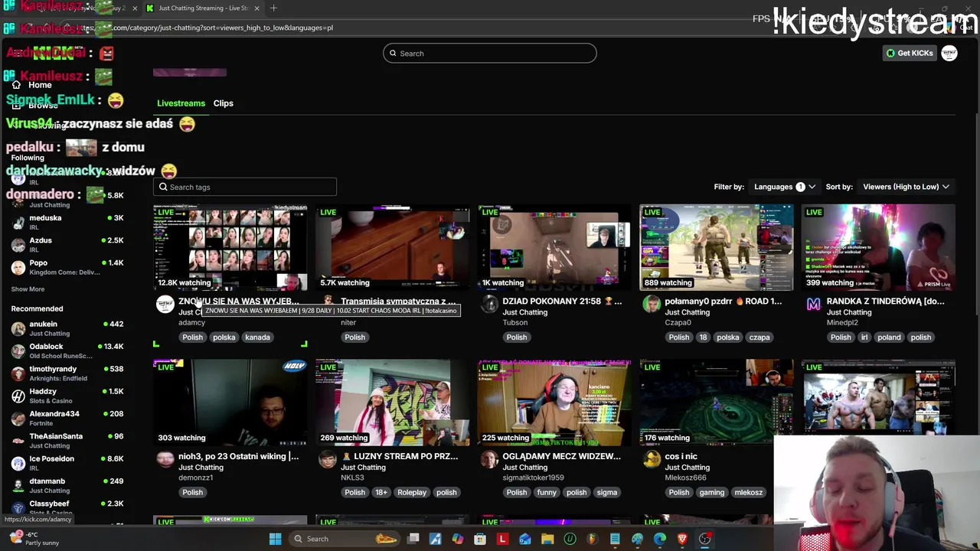This screenshot has height=551, width=980.
Task: Click the Roleplay tag under NKLS3 stream
Action: (412, 493)
